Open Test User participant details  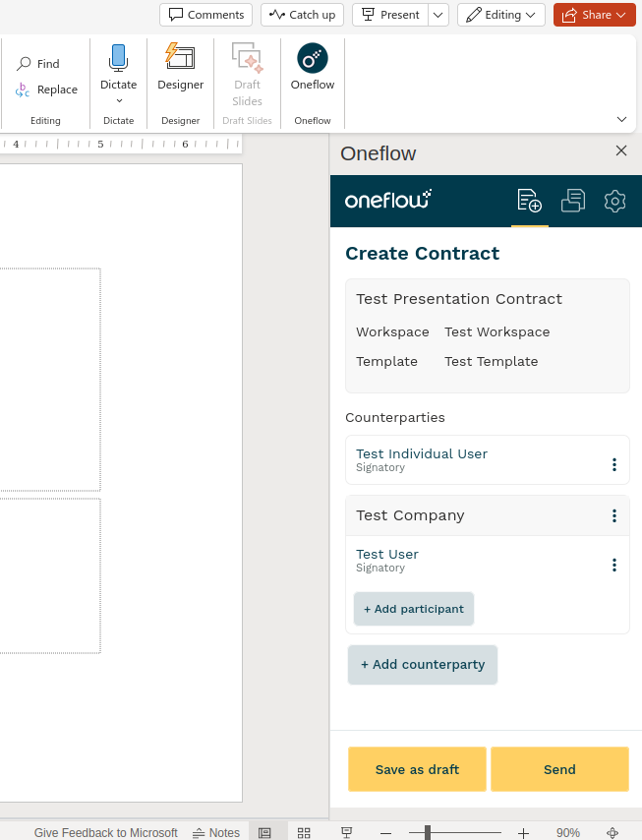pos(387,554)
